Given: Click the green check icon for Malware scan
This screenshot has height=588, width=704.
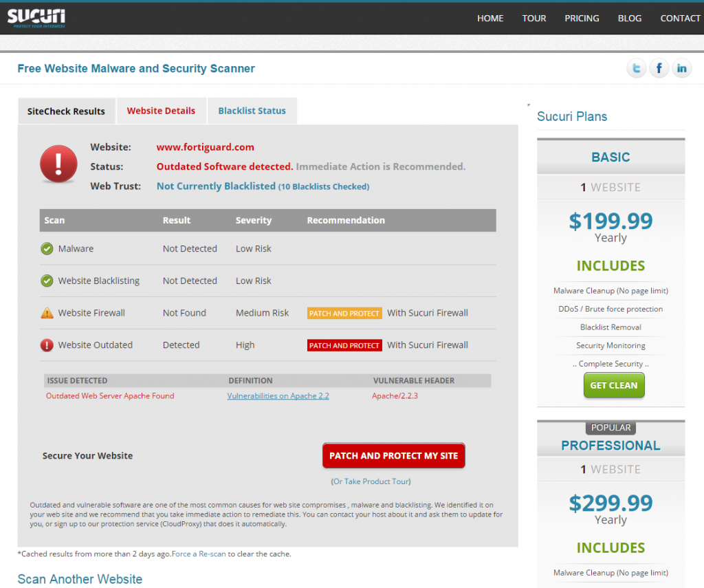Looking at the screenshot, I should click(x=46, y=248).
